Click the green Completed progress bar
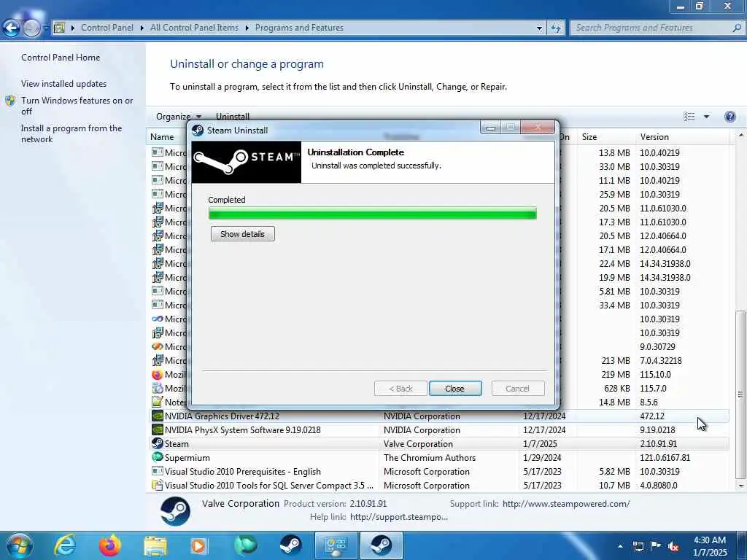This screenshot has width=747, height=560. [x=373, y=214]
